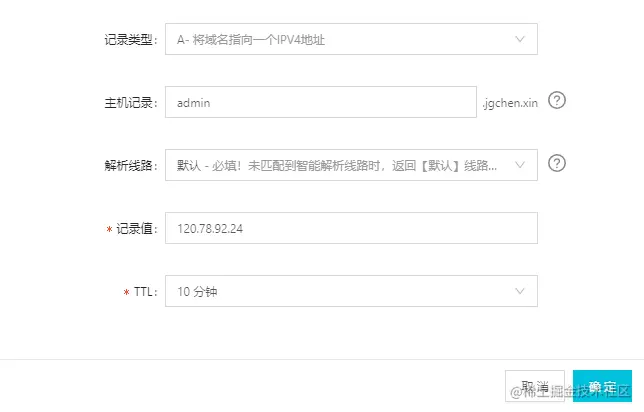
Task: Click the chevron arrow in 解析线路 field
Action: tap(520, 165)
